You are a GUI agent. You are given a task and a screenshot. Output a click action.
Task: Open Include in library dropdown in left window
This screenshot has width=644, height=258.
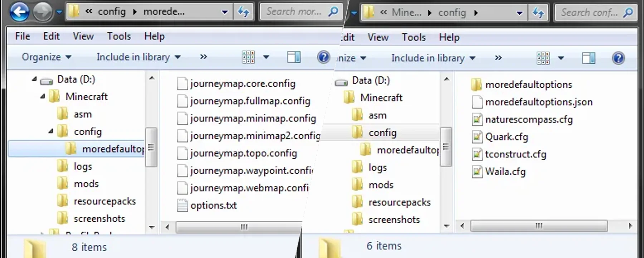pyautogui.click(x=138, y=57)
